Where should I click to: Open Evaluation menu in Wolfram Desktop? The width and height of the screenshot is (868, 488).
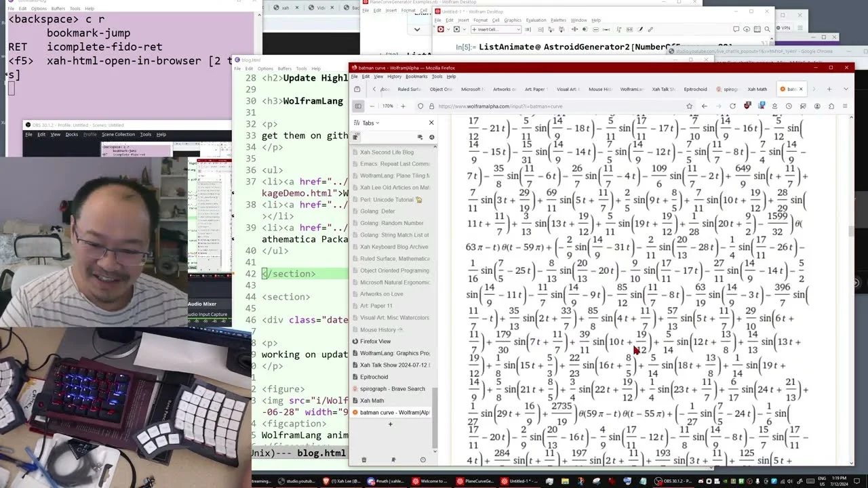(536, 20)
